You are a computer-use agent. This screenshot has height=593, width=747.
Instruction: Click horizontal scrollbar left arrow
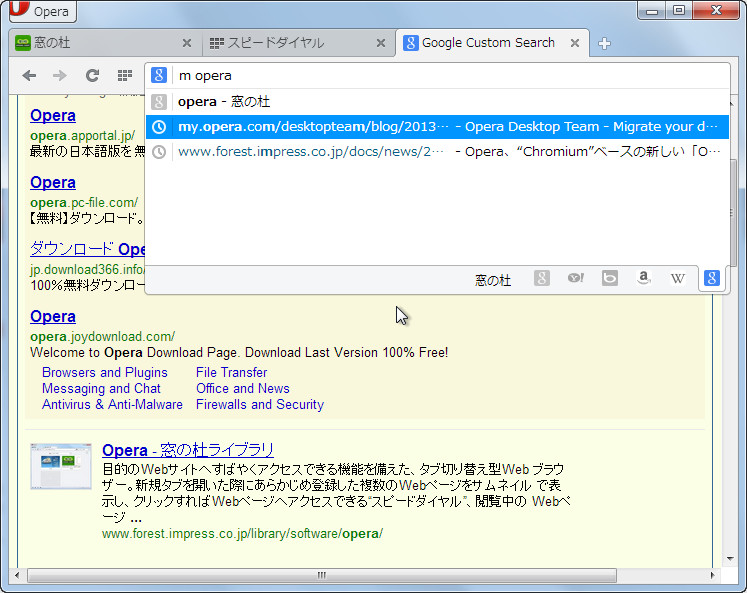(17, 575)
